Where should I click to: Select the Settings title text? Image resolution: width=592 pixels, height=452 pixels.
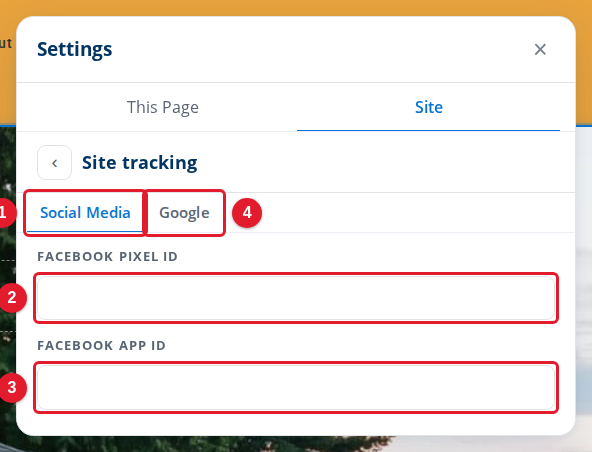75,49
